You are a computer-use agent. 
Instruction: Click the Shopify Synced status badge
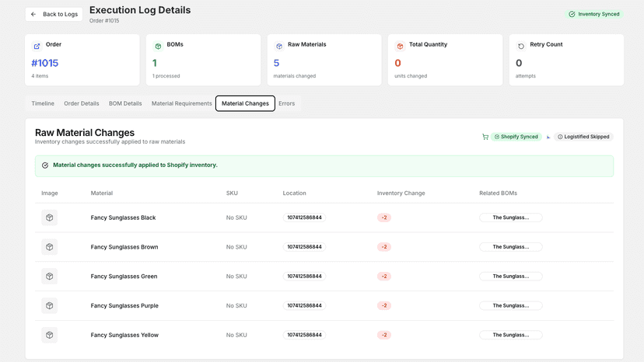point(516,137)
